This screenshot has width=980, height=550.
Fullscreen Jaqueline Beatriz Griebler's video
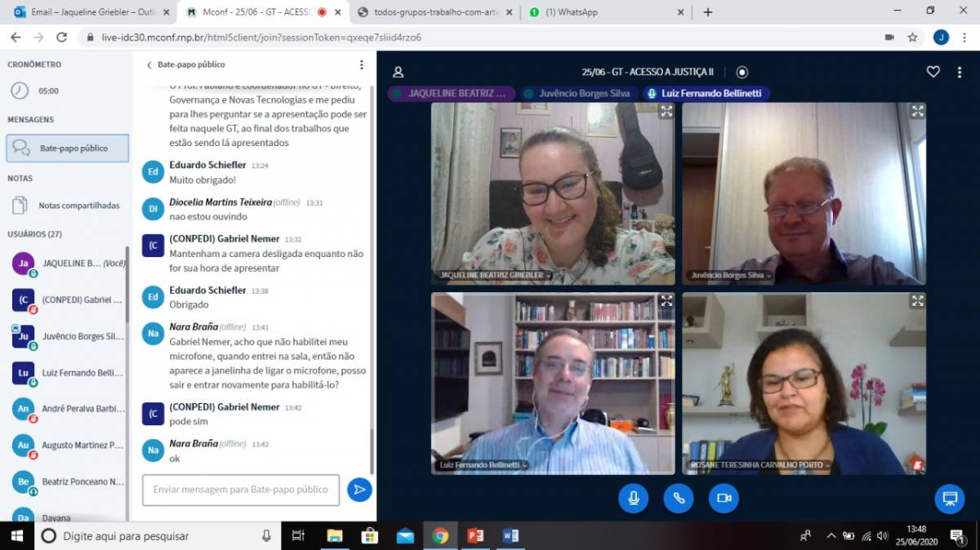point(666,111)
